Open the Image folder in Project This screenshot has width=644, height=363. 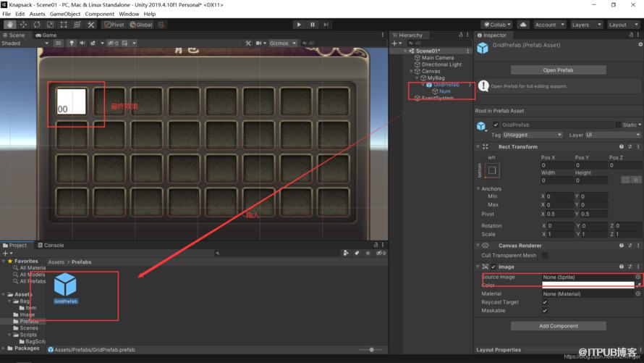[x=27, y=314]
